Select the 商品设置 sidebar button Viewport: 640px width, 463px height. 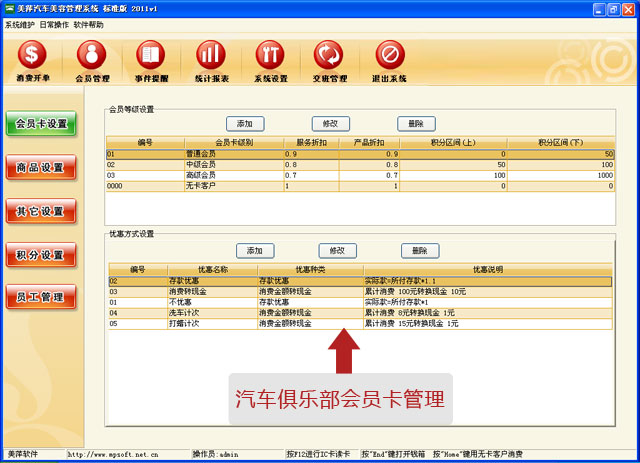40,167
